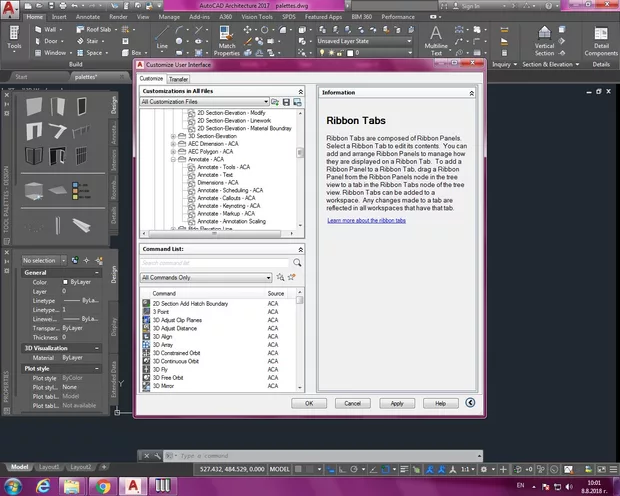Open the All Customization Files dropdown
Viewport: 620px width, 496px height.
coord(205,102)
